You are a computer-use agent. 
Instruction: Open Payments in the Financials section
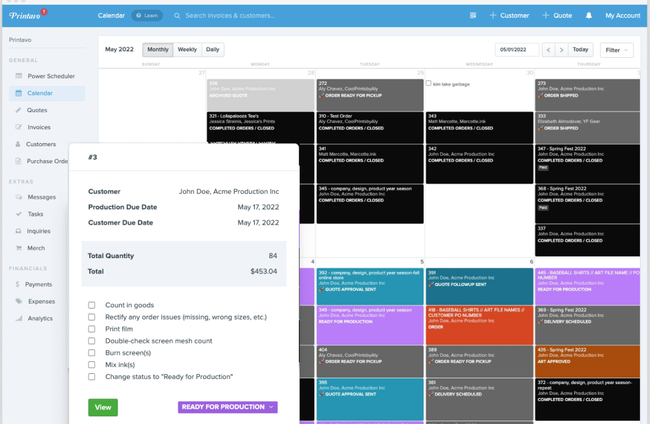pyautogui.click(x=40, y=284)
